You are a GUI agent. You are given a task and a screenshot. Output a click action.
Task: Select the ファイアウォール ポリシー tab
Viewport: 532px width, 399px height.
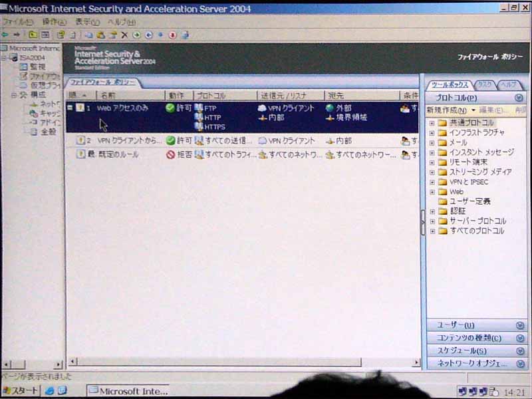tap(102, 82)
